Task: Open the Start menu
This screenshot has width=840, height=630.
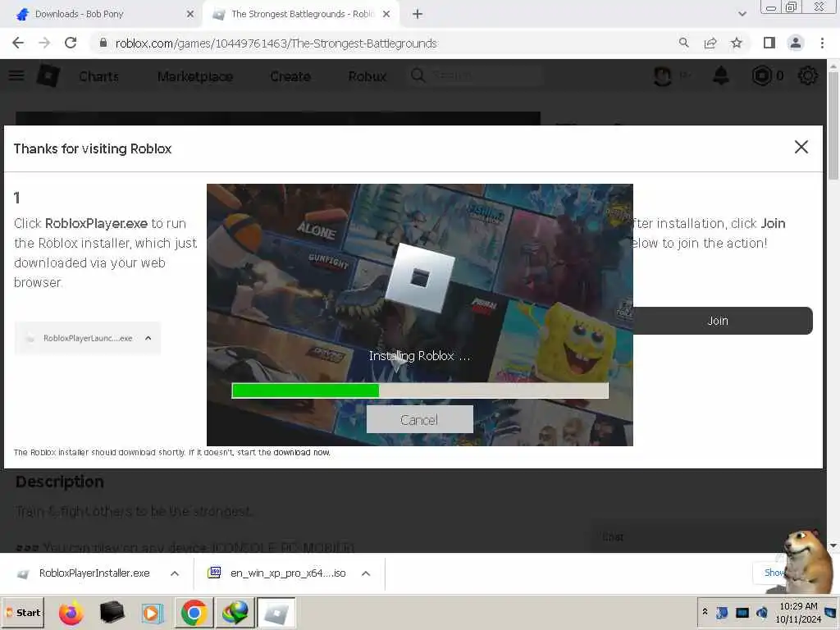Action: [x=23, y=612]
